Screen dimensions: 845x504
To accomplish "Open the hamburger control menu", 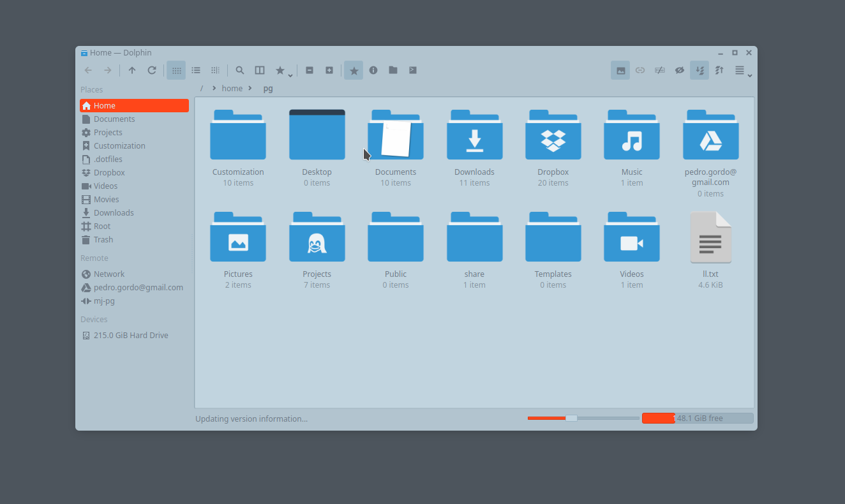I will pos(742,70).
